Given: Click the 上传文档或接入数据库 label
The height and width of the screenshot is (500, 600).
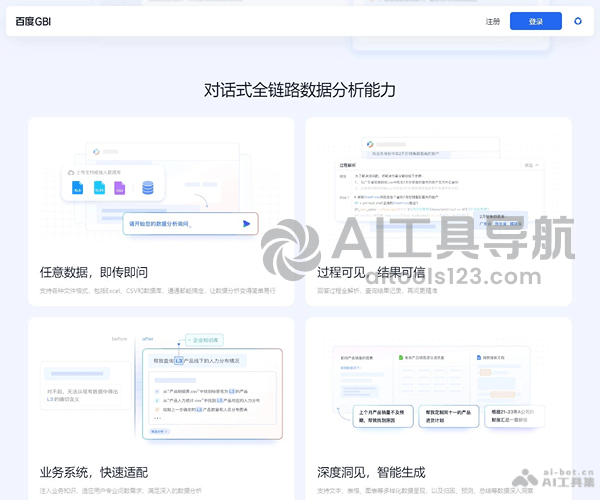Looking at the screenshot, I should pyautogui.click(x=98, y=173).
